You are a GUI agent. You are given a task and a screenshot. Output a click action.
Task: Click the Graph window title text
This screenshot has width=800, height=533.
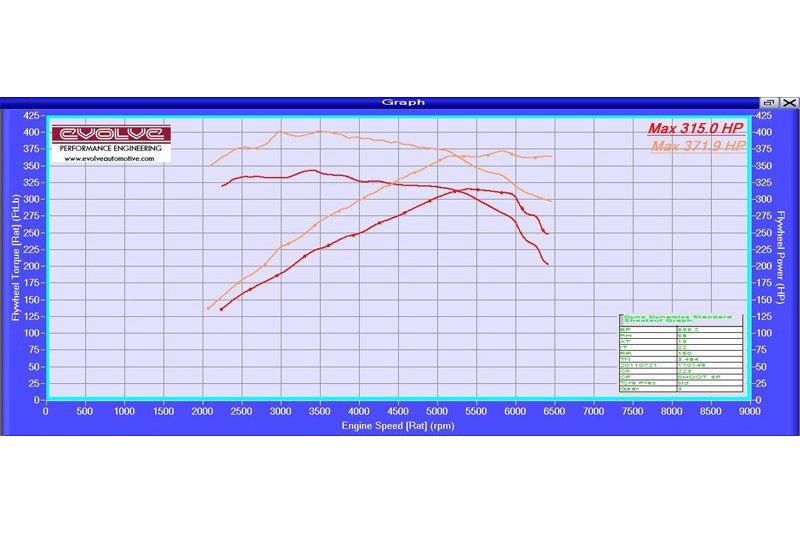point(403,102)
